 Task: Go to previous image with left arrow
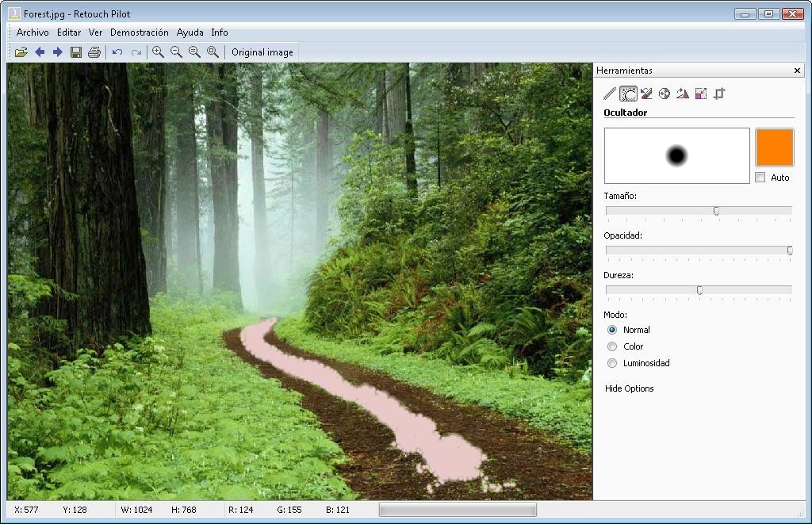[x=40, y=52]
